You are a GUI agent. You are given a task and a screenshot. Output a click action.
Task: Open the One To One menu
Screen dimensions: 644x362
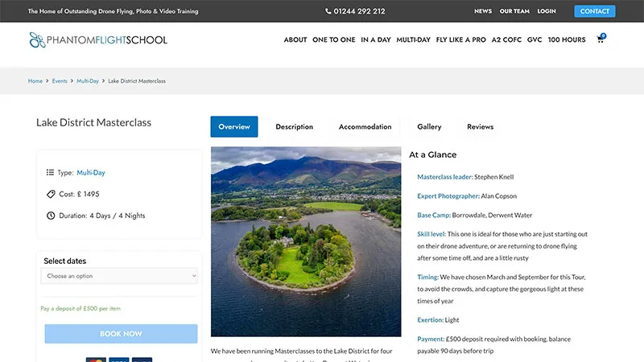coord(333,39)
